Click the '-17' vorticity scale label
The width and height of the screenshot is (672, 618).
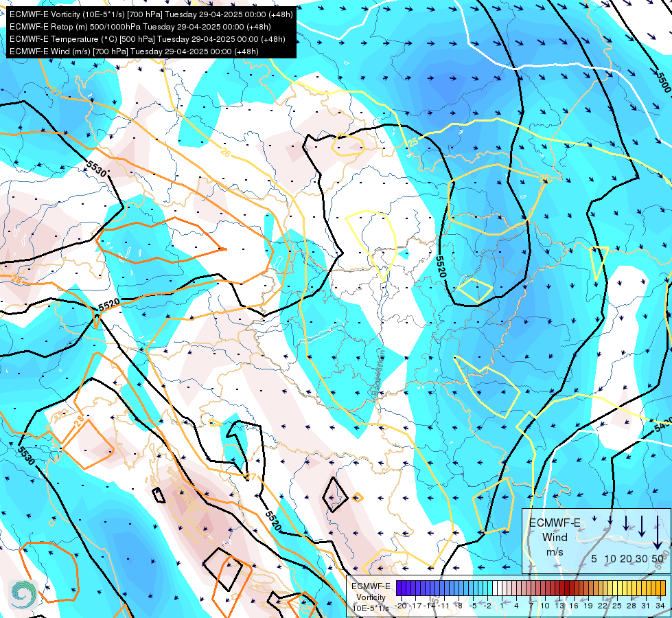[x=415, y=606]
